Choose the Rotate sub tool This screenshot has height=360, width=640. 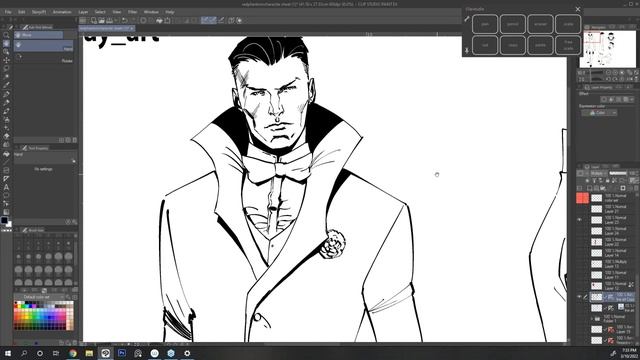pos(44,58)
